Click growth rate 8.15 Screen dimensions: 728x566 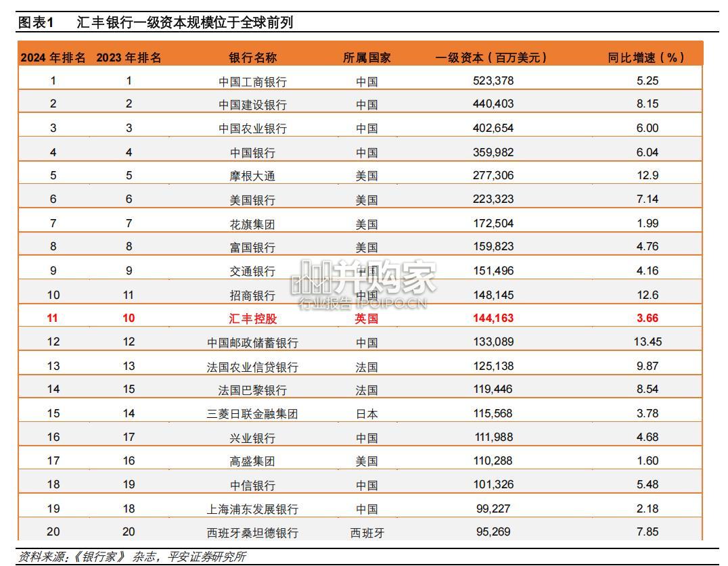pyautogui.click(x=647, y=103)
